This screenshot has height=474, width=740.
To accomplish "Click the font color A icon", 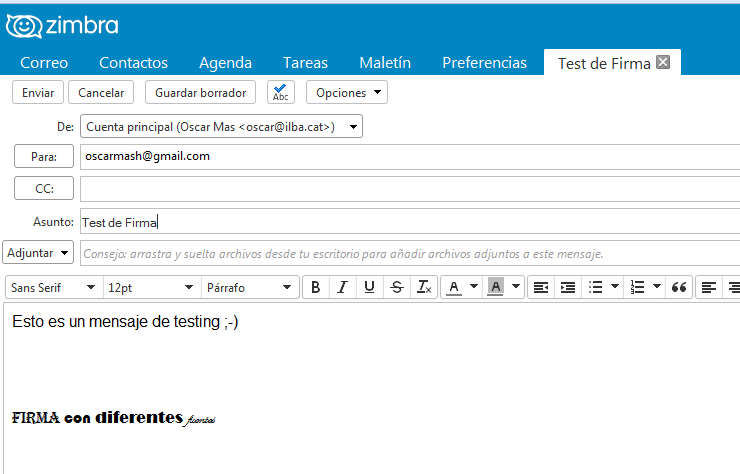I will [454, 287].
